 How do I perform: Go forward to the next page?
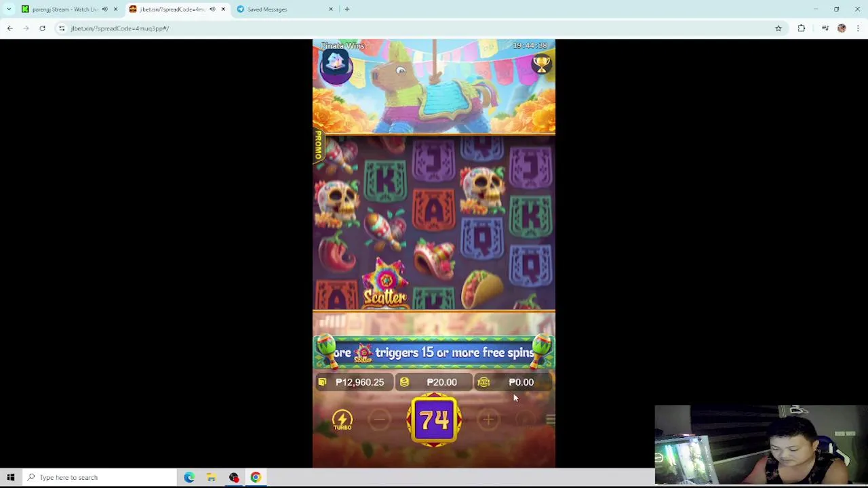(26, 28)
